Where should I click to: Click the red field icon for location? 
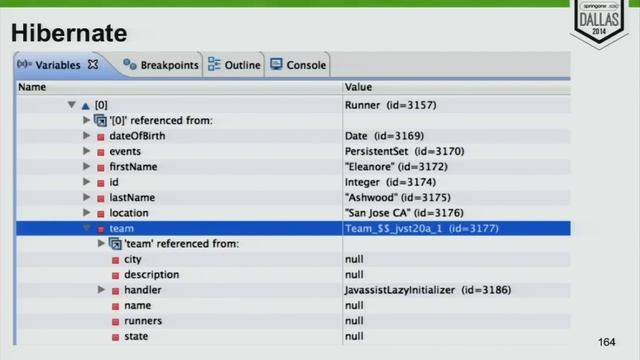click(x=101, y=214)
